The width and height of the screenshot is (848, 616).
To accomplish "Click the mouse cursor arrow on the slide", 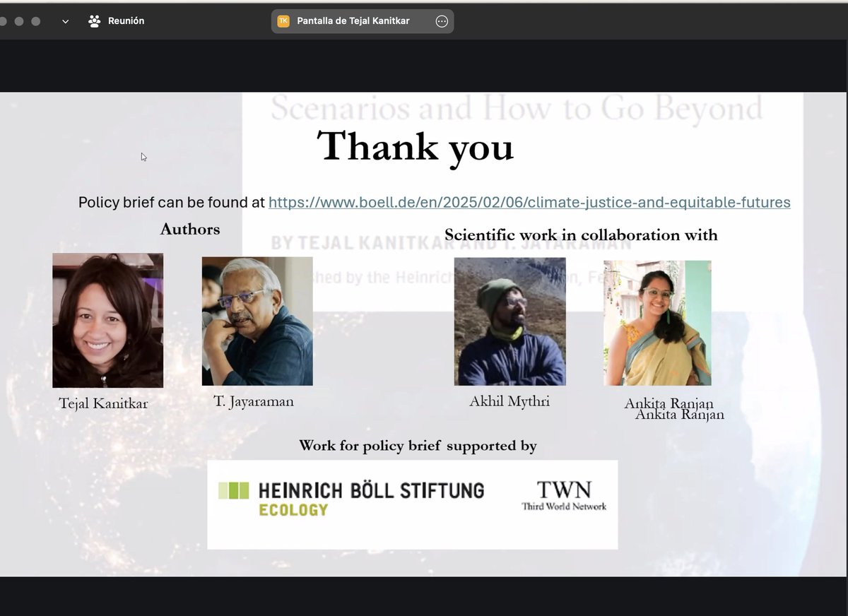I will (143, 157).
